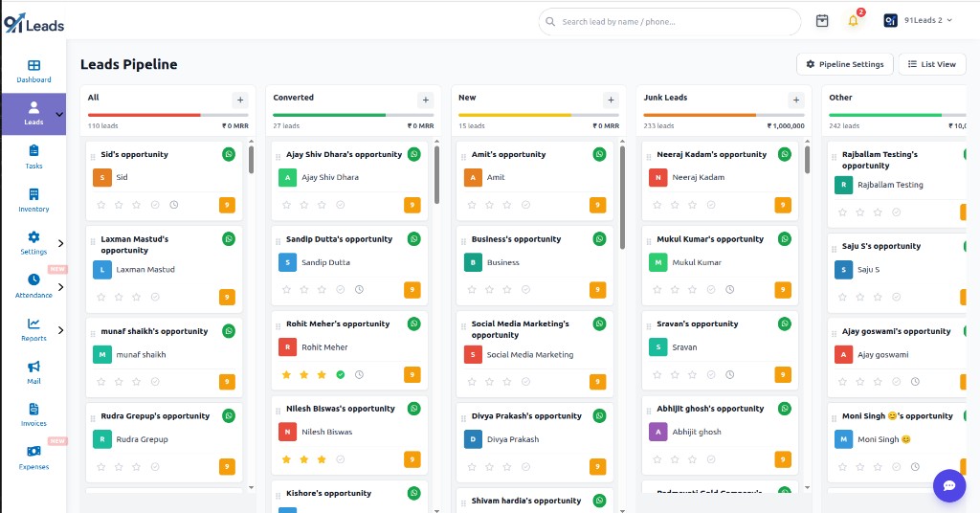Open Rudra Grepup's opportunity title
The width and height of the screenshot is (980, 513).
point(155,416)
